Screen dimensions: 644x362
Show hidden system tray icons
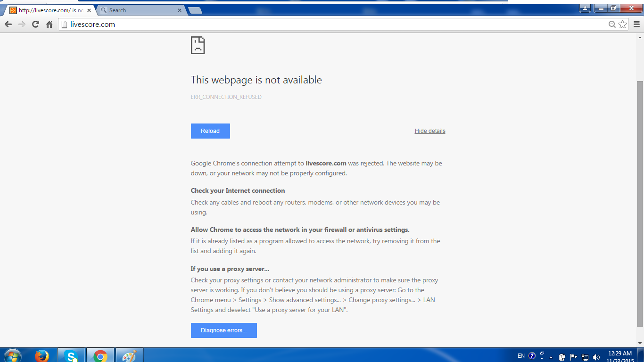pyautogui.click(x=551, y=357)
